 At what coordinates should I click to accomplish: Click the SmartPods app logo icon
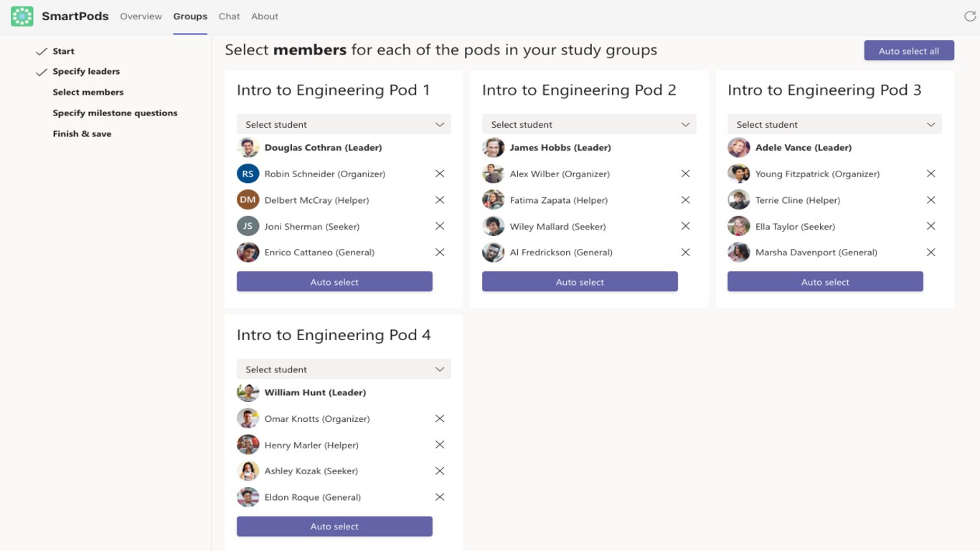(22, 17)
